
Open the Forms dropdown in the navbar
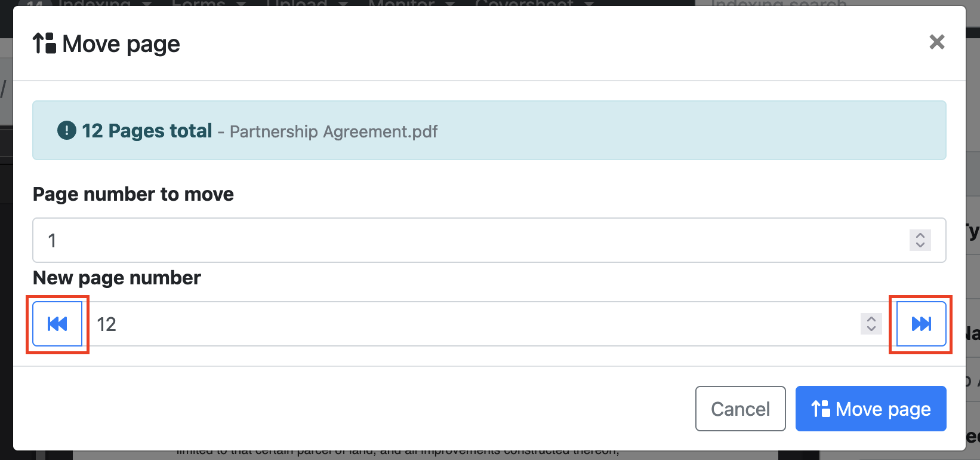(x=208, y=4)
